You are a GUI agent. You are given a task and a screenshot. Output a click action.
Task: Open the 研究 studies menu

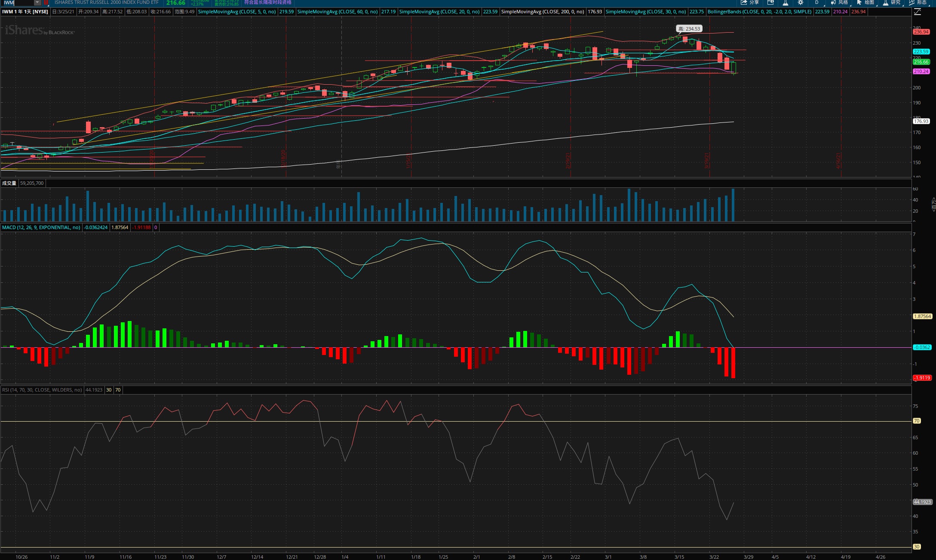[x=892, y=3]
